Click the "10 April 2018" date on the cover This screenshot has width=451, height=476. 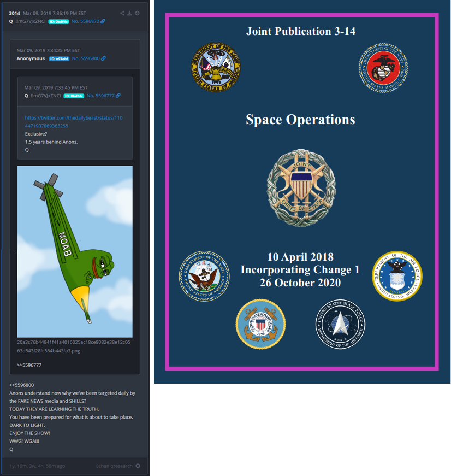[x=300, y=257]
